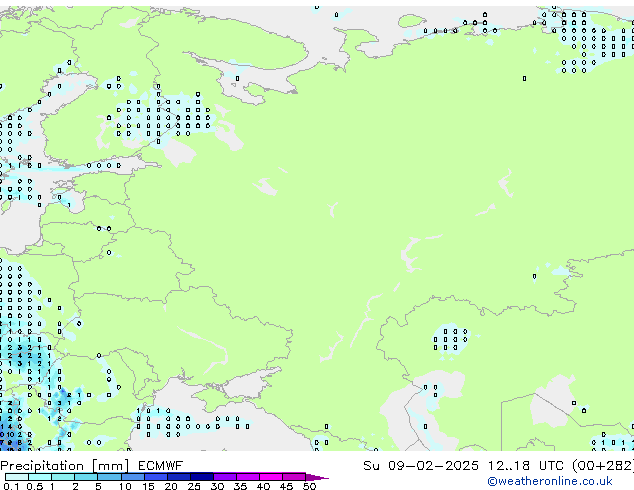
Task: Click the legend tick label 20
Action: [x=170, y=486]
